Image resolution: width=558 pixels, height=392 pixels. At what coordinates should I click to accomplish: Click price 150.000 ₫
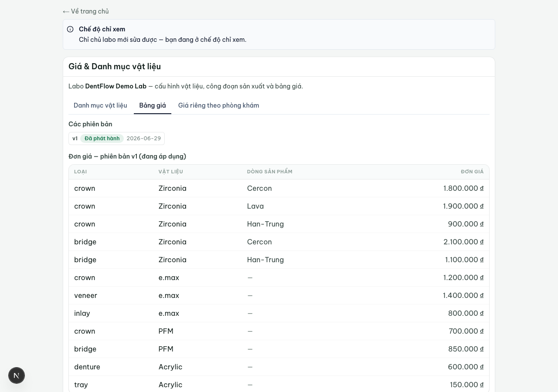point(467,385)
